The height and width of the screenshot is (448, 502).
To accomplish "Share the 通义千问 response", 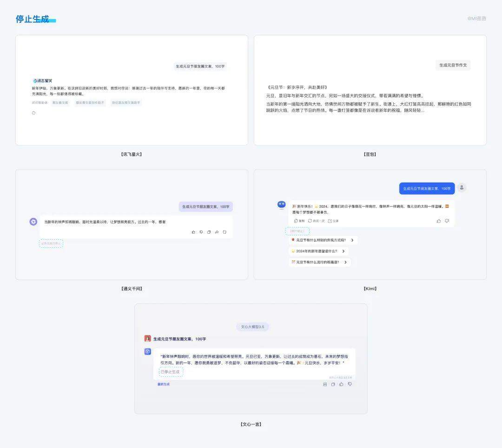I will coord(217,232).
